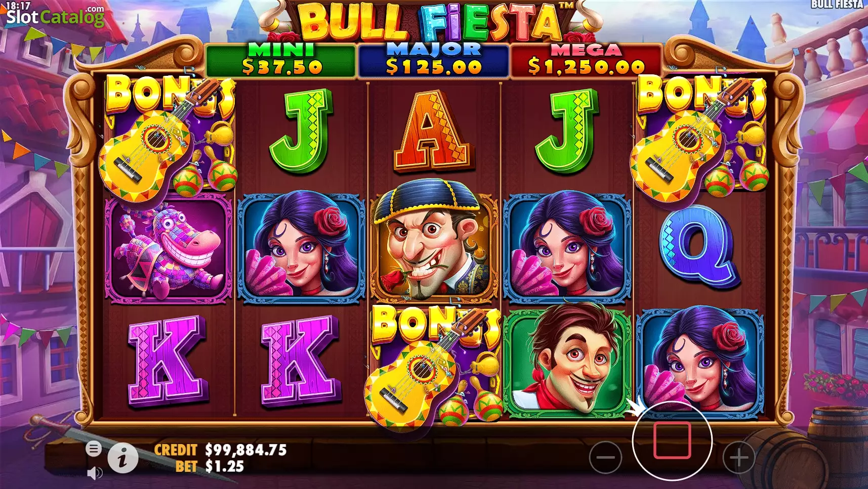Increase bet with the plus button
This screenshot has width=868, height=489.
(739, 458)
